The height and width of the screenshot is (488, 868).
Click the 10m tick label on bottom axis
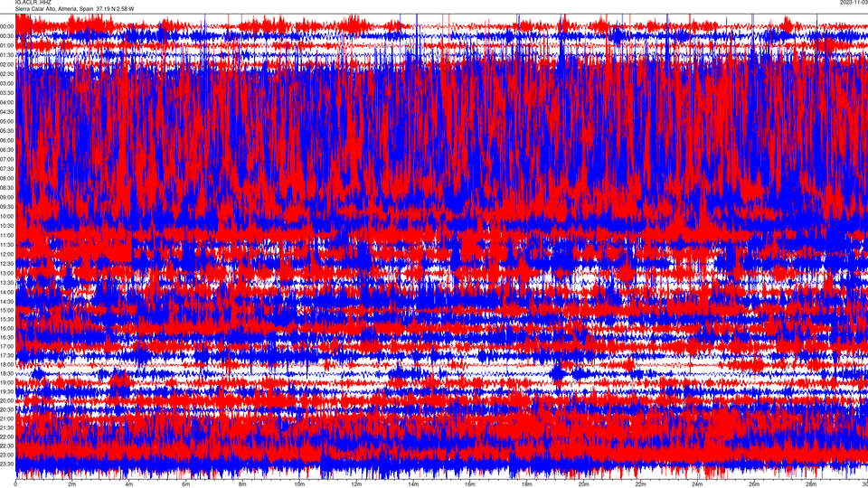click(x=299, y=484)
